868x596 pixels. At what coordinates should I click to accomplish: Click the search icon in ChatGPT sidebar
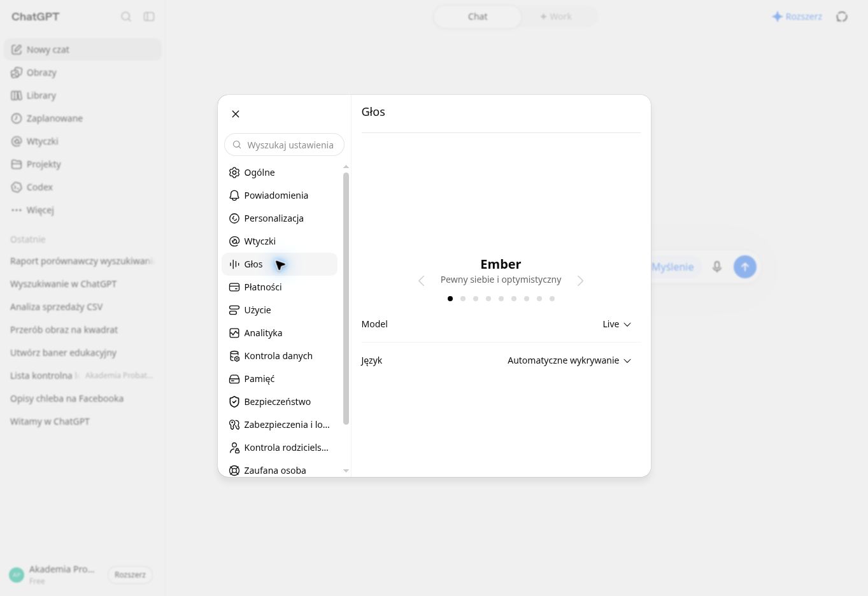[126, 17]
